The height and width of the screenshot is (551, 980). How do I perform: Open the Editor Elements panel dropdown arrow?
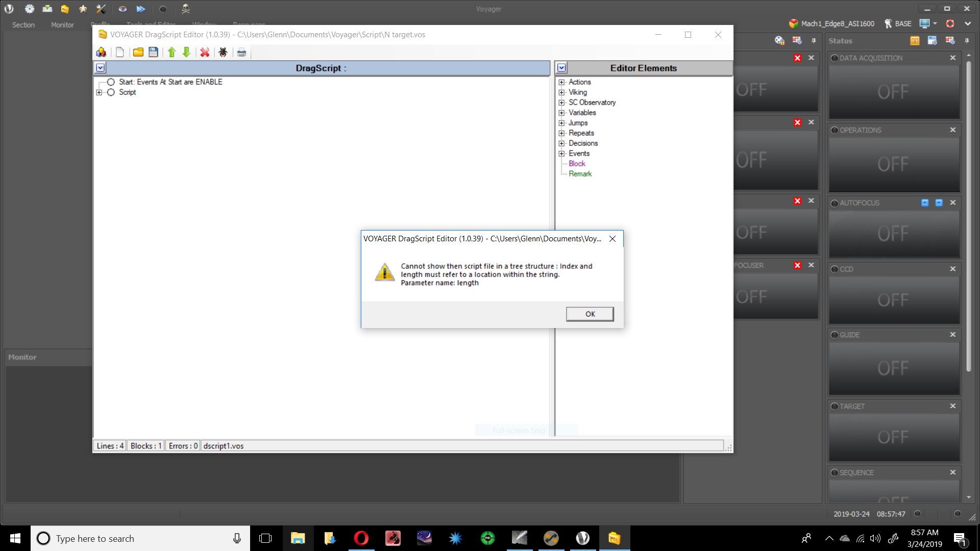[562, 68]
